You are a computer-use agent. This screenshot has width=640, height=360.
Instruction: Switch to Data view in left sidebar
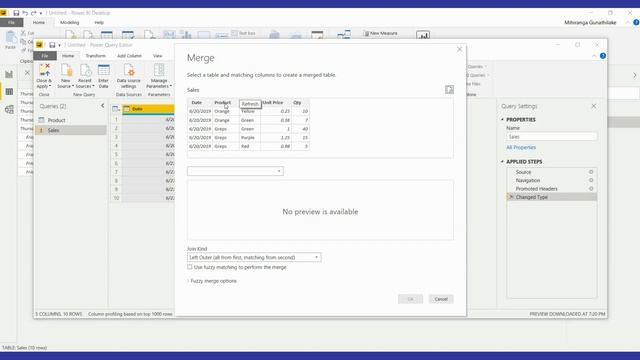9,92
